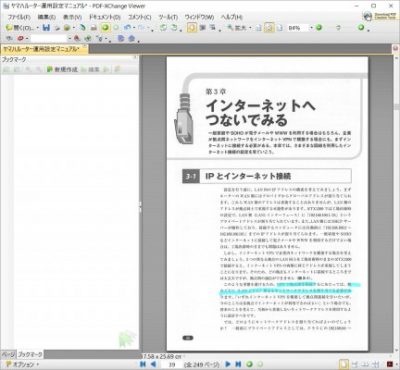Click the search text field in second toolbar
Viewport: 400px width, 370px height.
point(49,39)
